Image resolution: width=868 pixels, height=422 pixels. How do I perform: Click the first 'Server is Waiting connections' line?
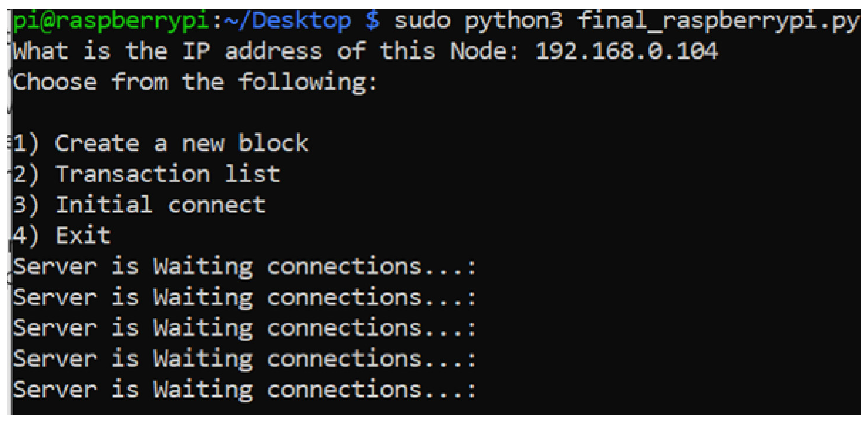pos(244,267)
